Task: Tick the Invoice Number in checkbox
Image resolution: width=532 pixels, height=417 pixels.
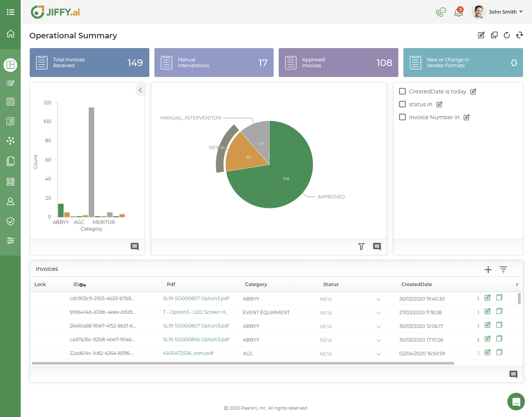Action: coord(402,117)
